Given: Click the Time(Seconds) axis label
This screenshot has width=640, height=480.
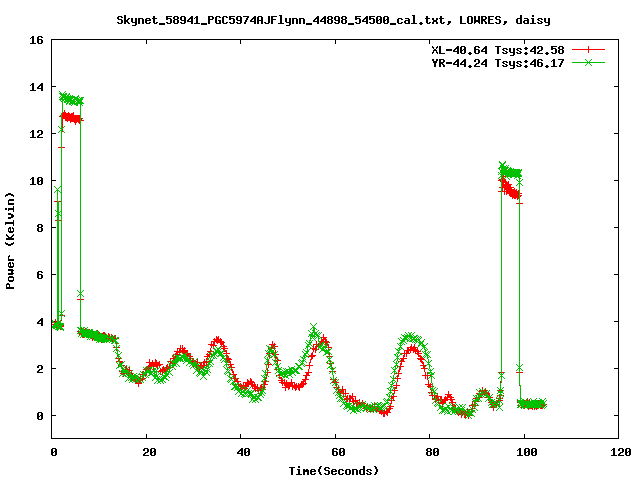Looking at the screenshot, I should click(x=334, y=471).
